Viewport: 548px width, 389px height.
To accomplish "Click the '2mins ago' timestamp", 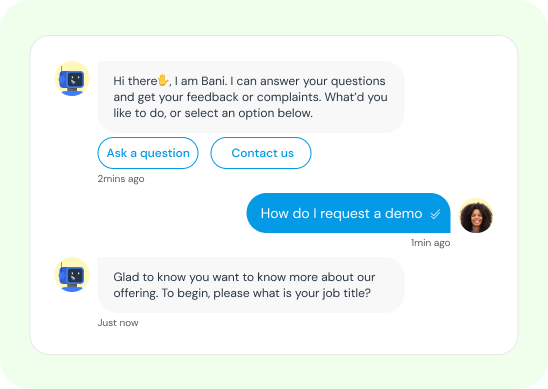I will pos(121,179).
